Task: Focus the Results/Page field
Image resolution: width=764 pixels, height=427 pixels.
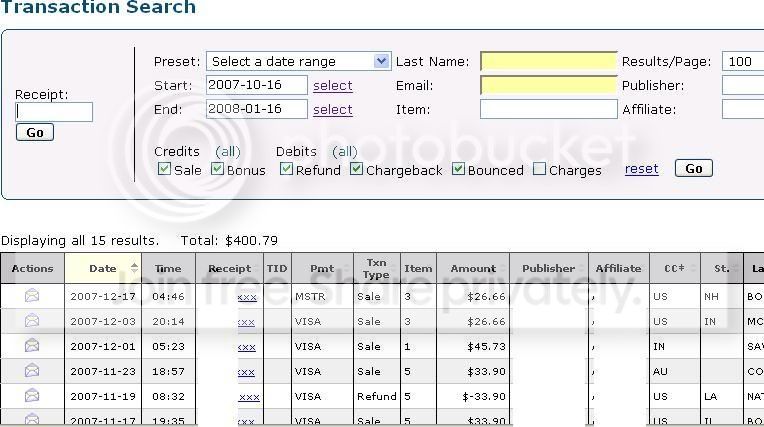Action: pyautogui.click(x=743, y=61)
